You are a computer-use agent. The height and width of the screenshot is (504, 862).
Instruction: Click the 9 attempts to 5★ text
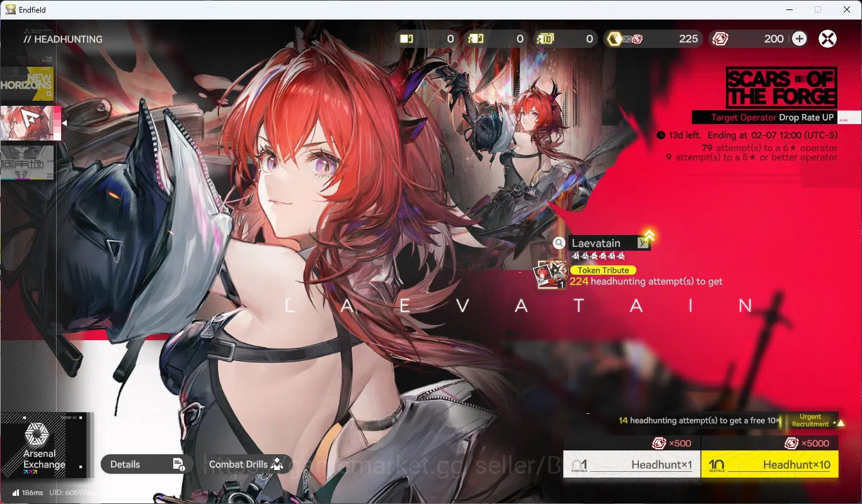click(x=752, y=157)
